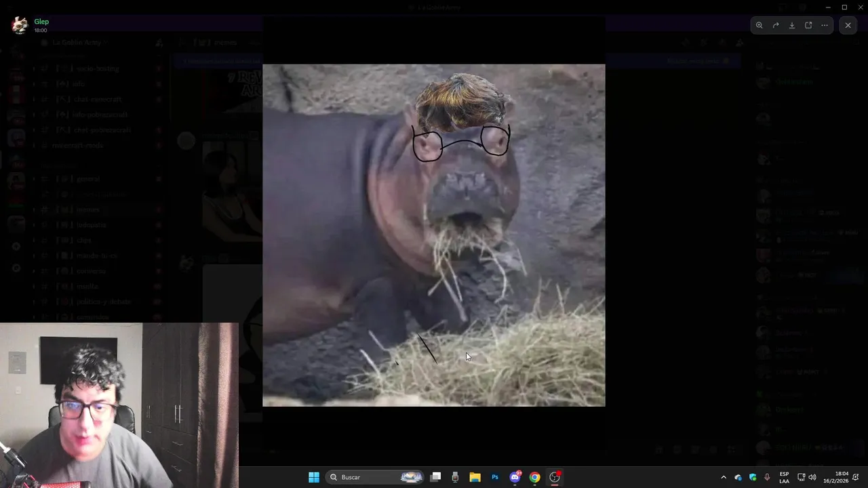Click Glep's avatar in the viewer header

tap(20, 25)
